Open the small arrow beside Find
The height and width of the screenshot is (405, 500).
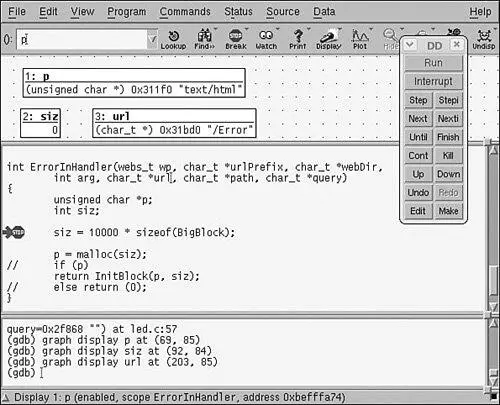coord(215,29)
